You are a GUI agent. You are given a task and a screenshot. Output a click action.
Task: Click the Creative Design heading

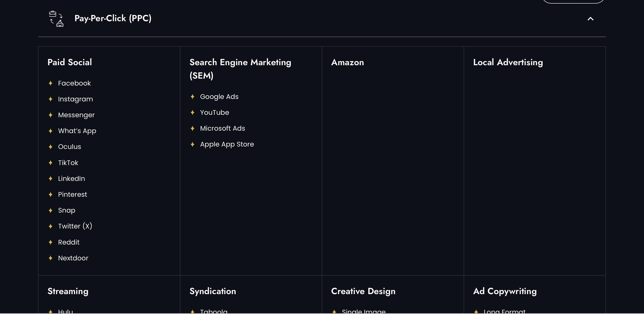(363, 291)
